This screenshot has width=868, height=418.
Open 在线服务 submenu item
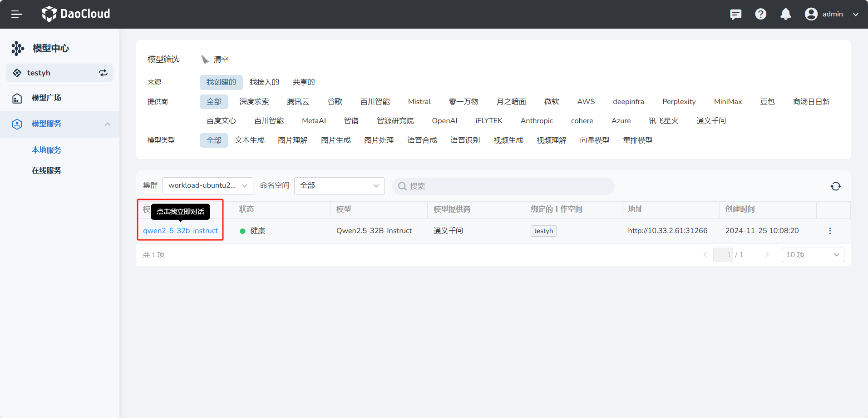click(x=46, y=170)
